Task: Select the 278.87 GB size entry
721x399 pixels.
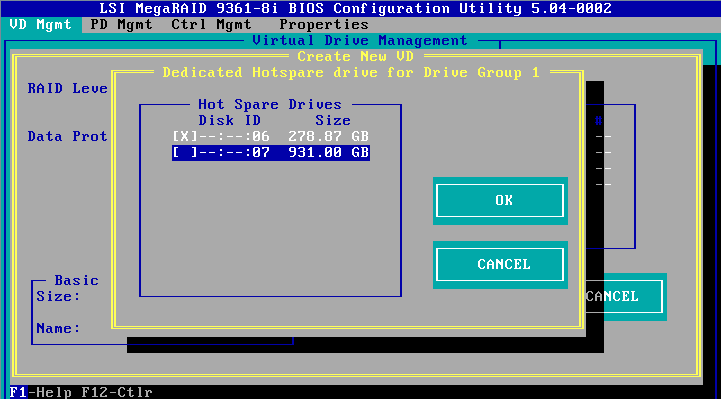Action: 329,136
